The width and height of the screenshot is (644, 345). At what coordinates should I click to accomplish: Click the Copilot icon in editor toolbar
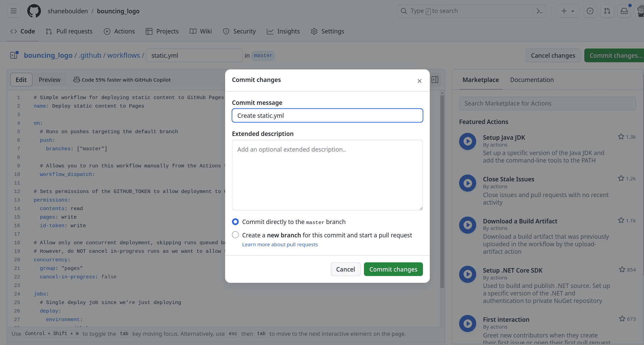tap(77, 80)
